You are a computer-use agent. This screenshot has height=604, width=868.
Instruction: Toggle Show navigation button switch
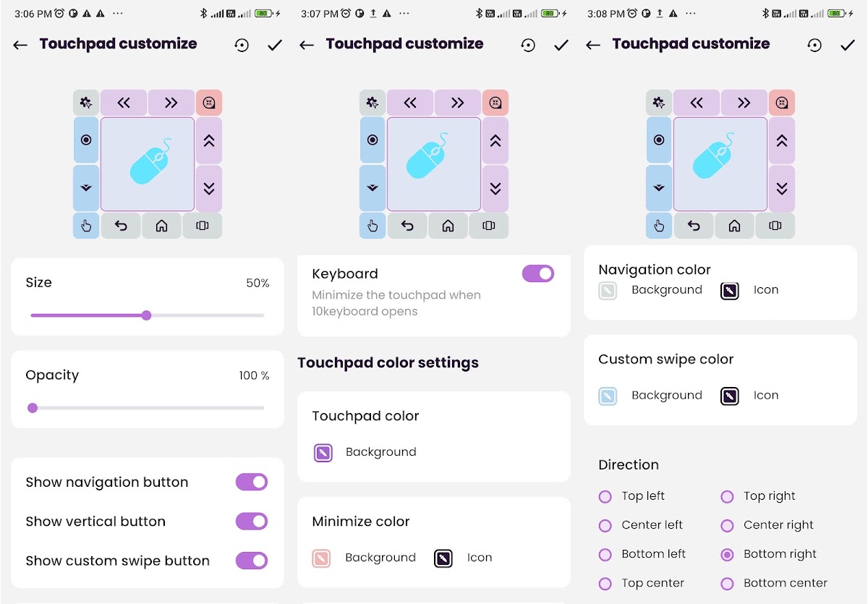252,482
